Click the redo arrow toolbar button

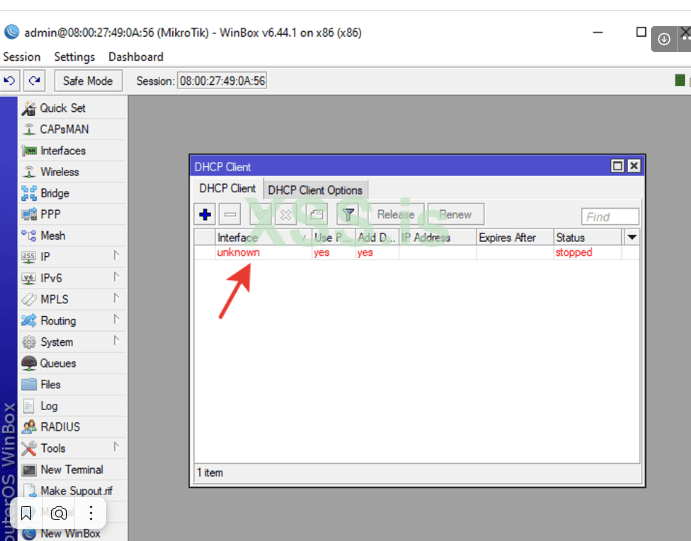tap(34, 81)
